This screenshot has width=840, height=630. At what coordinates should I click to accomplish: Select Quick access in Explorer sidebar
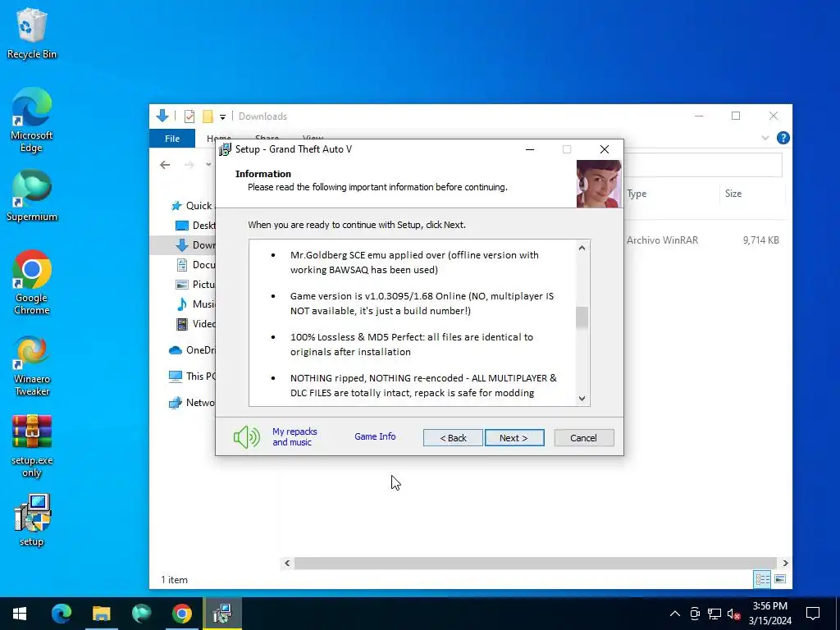pos(192,206)
